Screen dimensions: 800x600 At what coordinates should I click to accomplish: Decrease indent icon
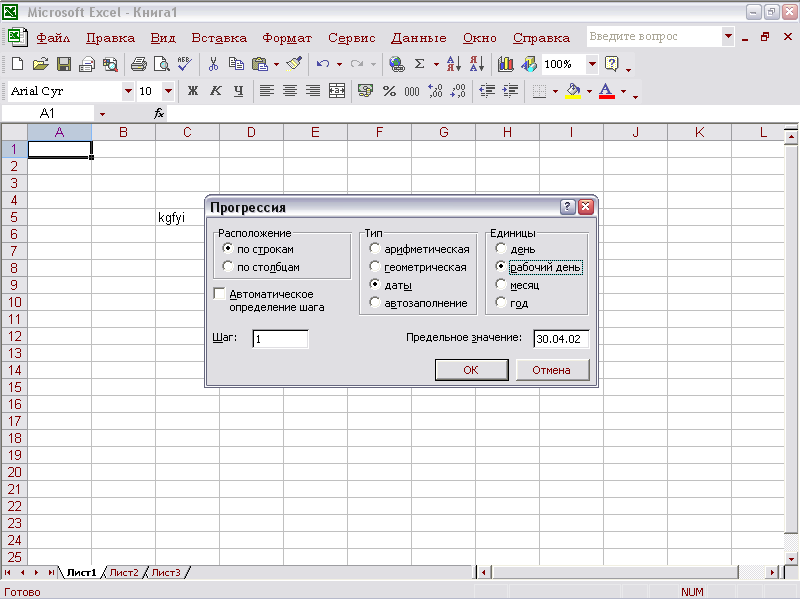tap(487, 91)
